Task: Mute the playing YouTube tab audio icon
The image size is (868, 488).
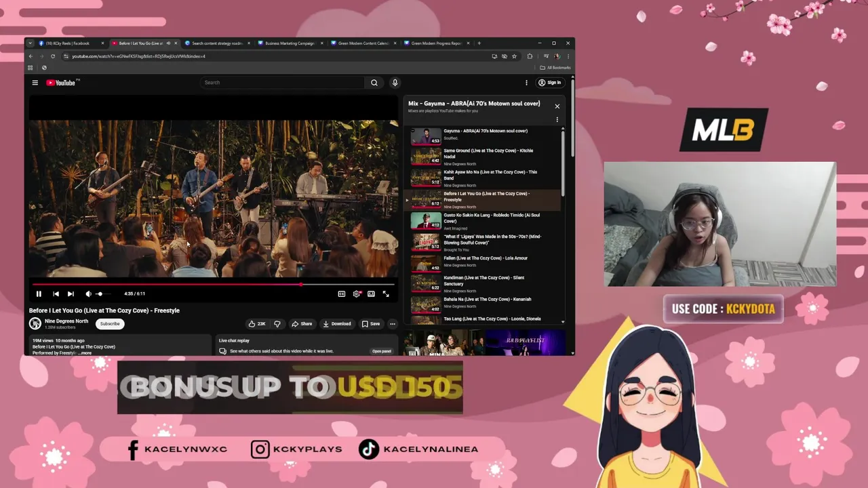Action: (168, 43)
